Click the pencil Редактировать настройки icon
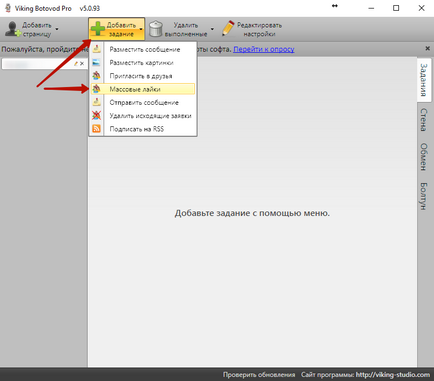Viewport: 434px width, 381px height. click(228, 29)
